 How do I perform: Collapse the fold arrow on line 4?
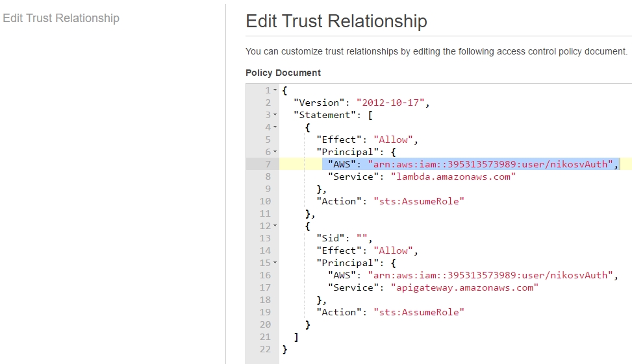pyautogui.click(x=275, y=127)
